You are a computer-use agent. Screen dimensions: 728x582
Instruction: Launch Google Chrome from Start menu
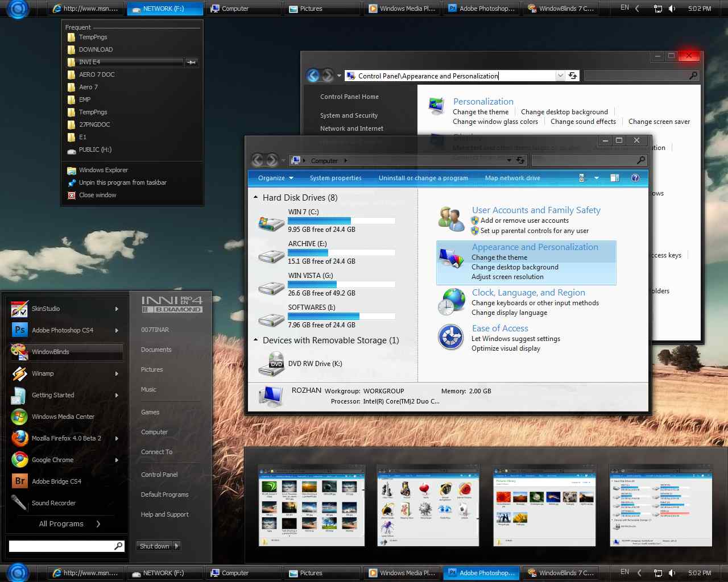(52, 460)
